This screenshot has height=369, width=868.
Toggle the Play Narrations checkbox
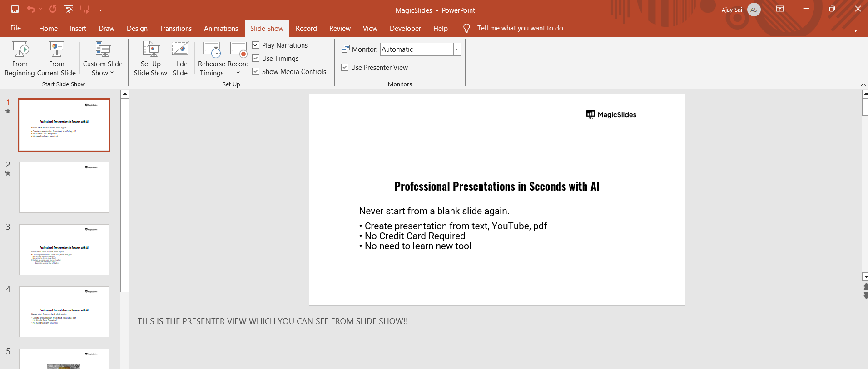coord(256,45)
